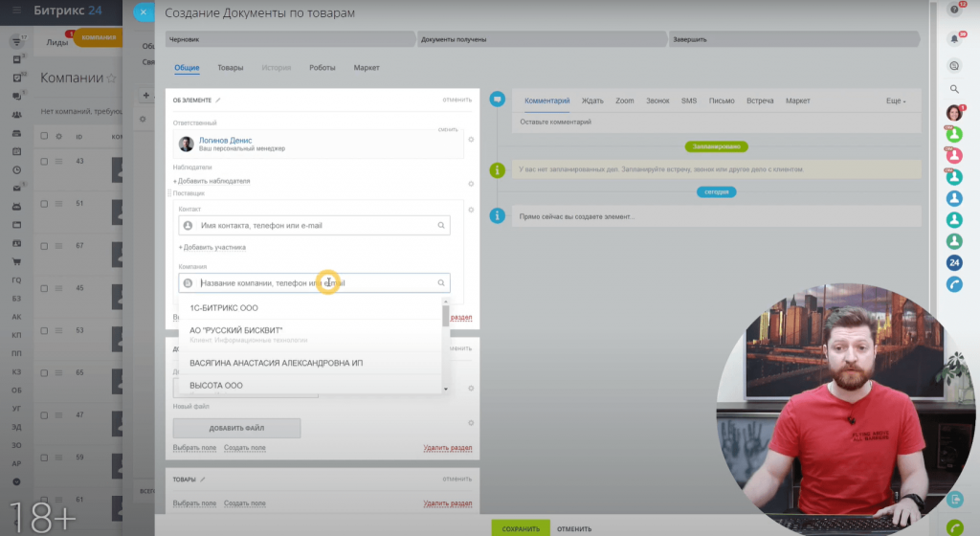Expand the Еще dropdown in timeline

point(896,100)
